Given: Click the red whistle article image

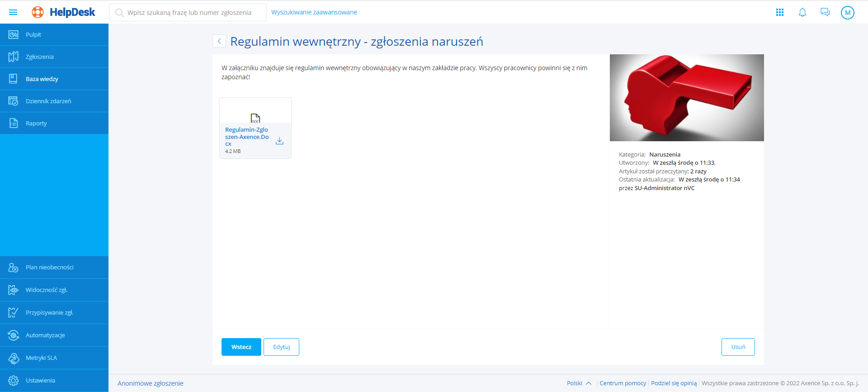Looking at the screenshot, I should [x=687, y=98].
